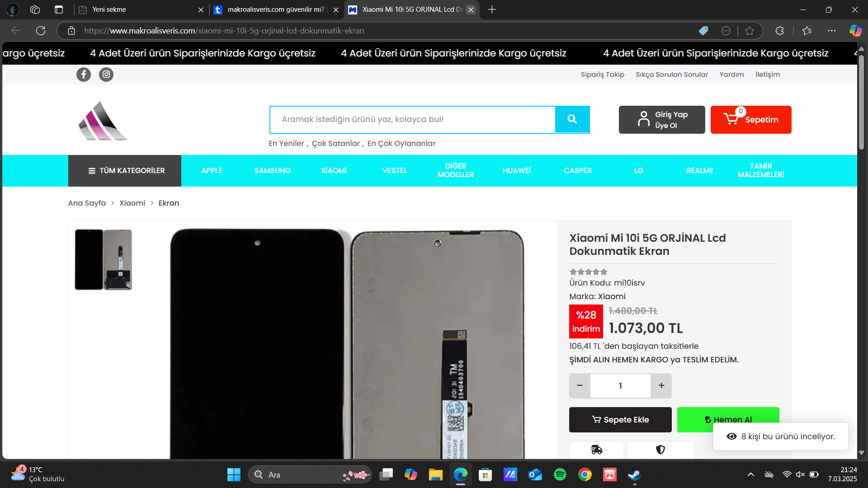Screen dimensions: 868x488
Task: Click the fast delivery truck icon
Action: pos(596,450)
